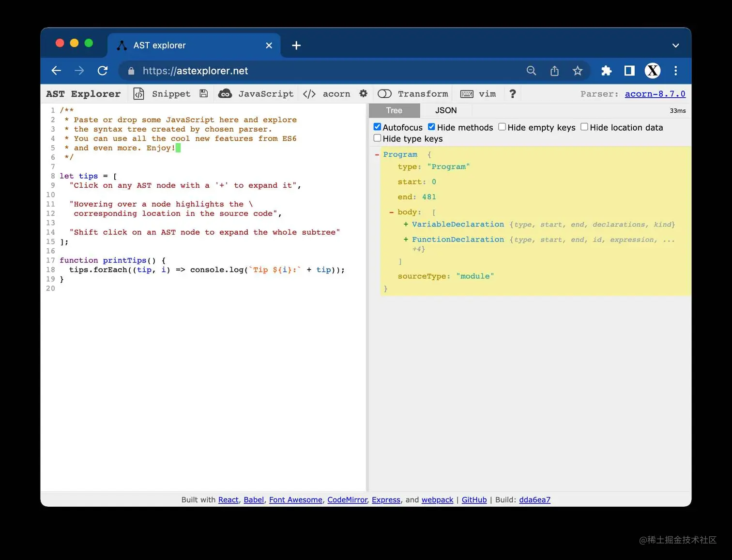Toggle the browser side panel icon
732x560 pixels.
click(x=629, y=71)
